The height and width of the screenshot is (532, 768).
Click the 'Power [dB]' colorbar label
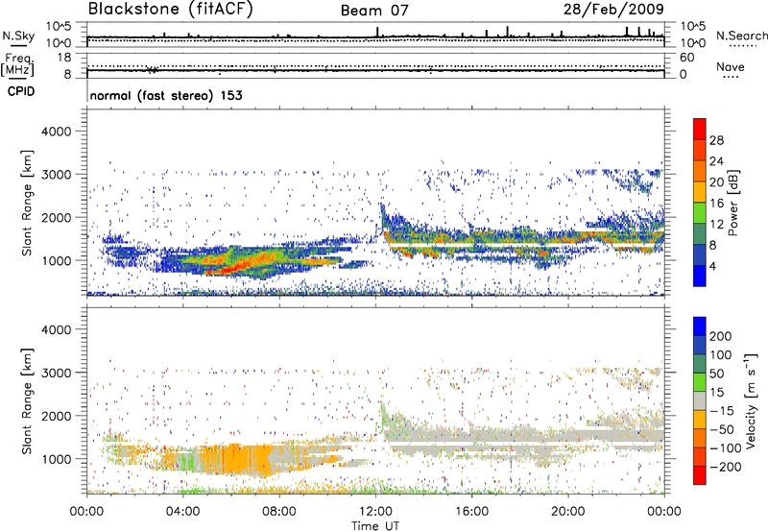[732, 203]
